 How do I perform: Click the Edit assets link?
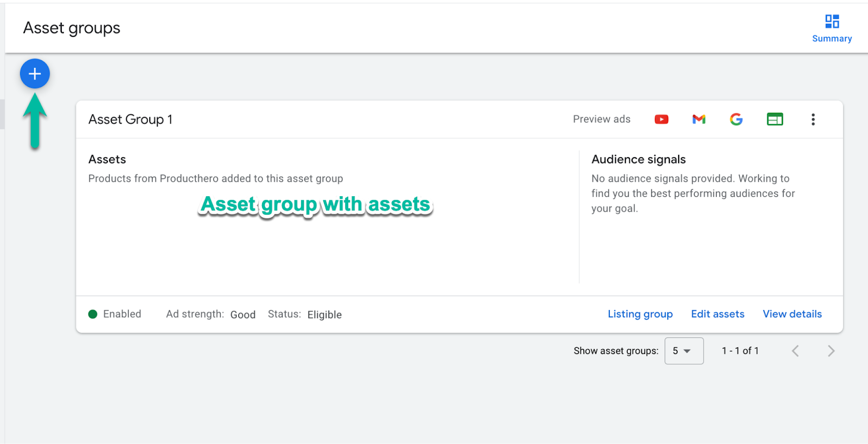(717, 314)
